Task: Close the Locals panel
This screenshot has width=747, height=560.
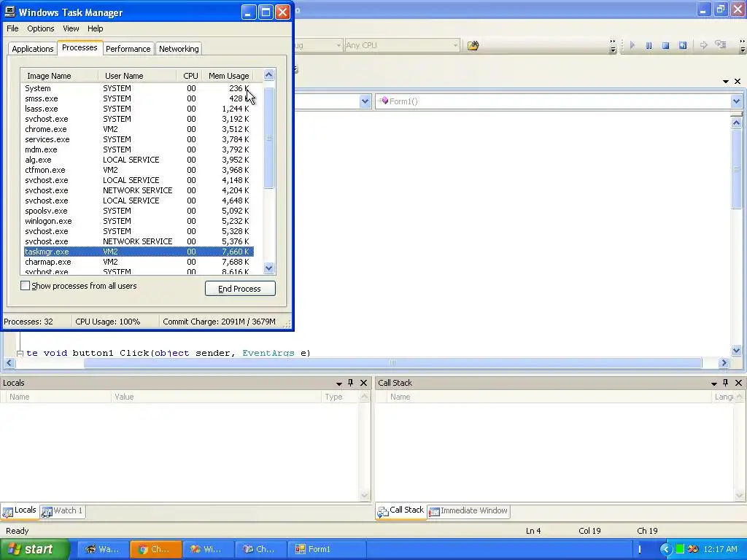Action: pyautogui.click(x=363, y=383)
